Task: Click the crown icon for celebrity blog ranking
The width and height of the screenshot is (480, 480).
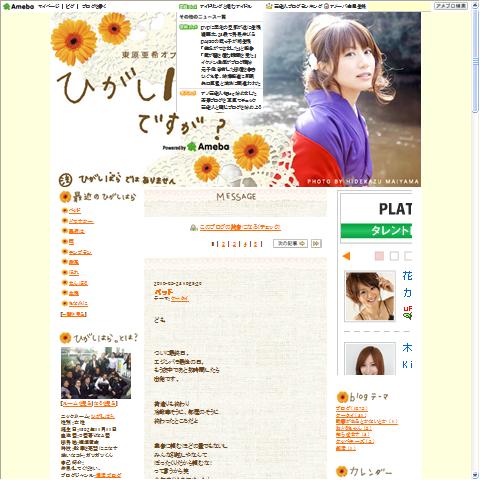Action: (x=270, y=6)
